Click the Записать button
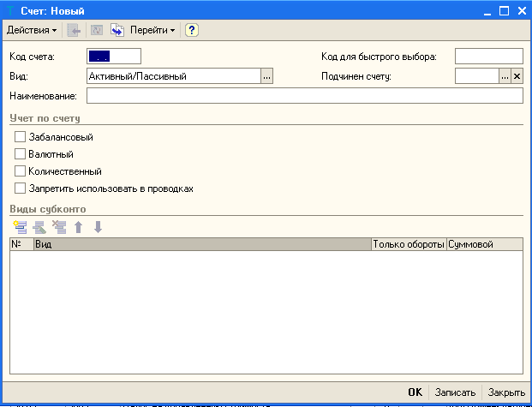 pyautogui.click(x=455, y=392)
